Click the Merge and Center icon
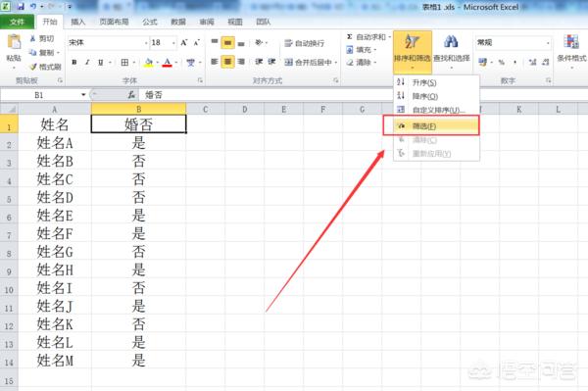Screen dimensions: 588x391 click(x=288, y=63)
